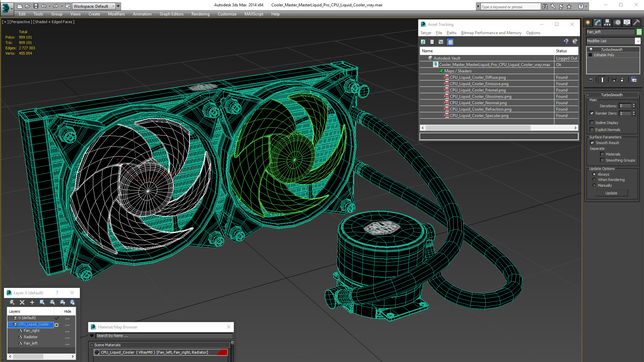Open the Motion command panel tab

(x=618, y=22)
